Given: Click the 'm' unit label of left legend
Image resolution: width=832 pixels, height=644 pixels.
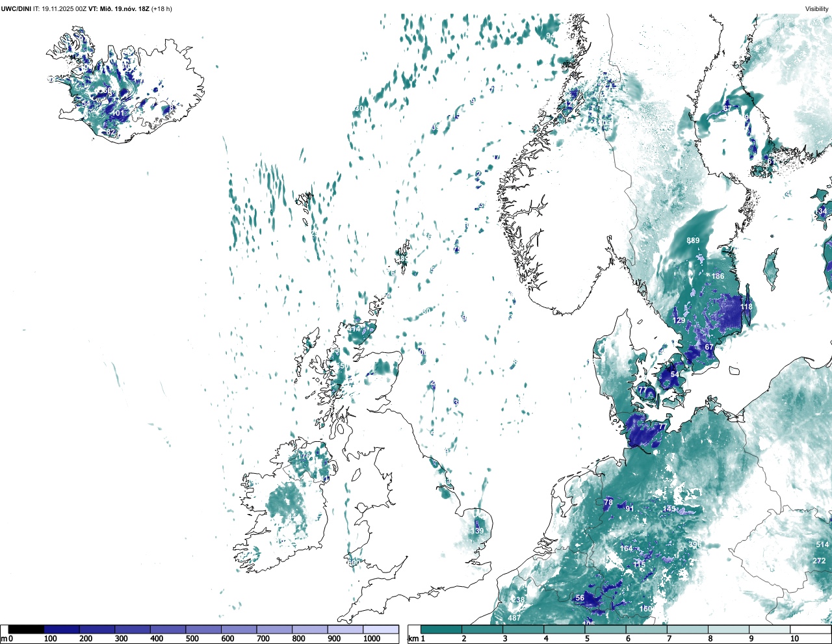Looking at the screenshot, I should (4, 639).
